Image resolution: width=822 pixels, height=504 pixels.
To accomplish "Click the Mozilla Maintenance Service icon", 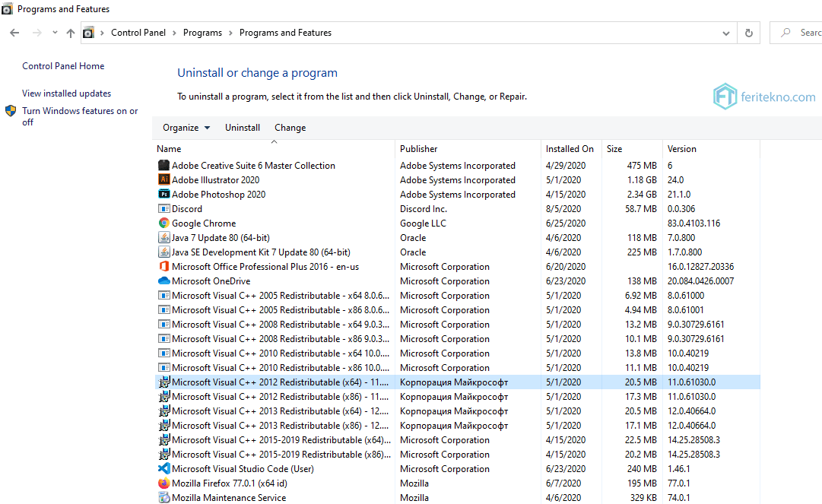I will tap(164, 498).
